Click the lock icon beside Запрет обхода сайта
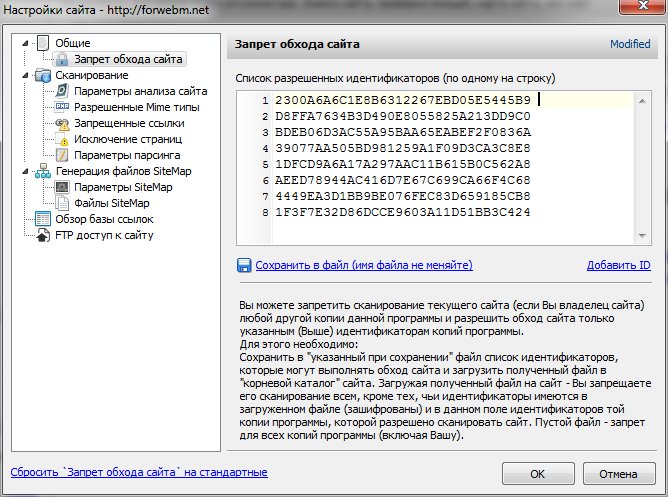 click(x=62, y=60)
